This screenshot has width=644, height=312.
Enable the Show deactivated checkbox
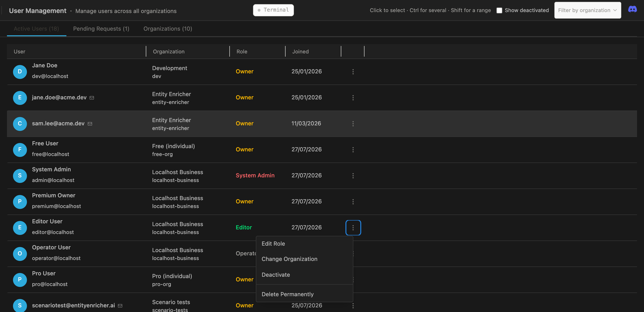point(499,10)
